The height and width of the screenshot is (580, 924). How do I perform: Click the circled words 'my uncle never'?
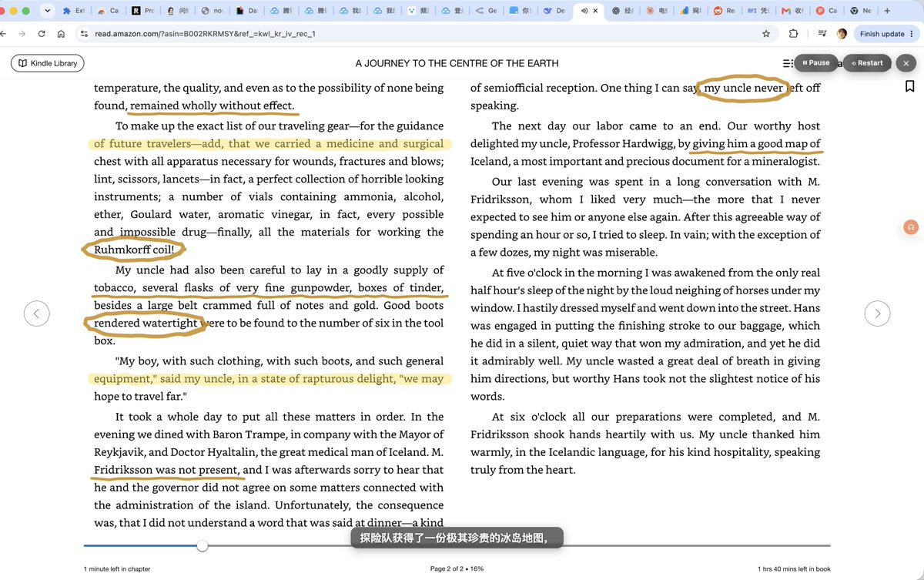pyautogui.click(x=743, y=88)
